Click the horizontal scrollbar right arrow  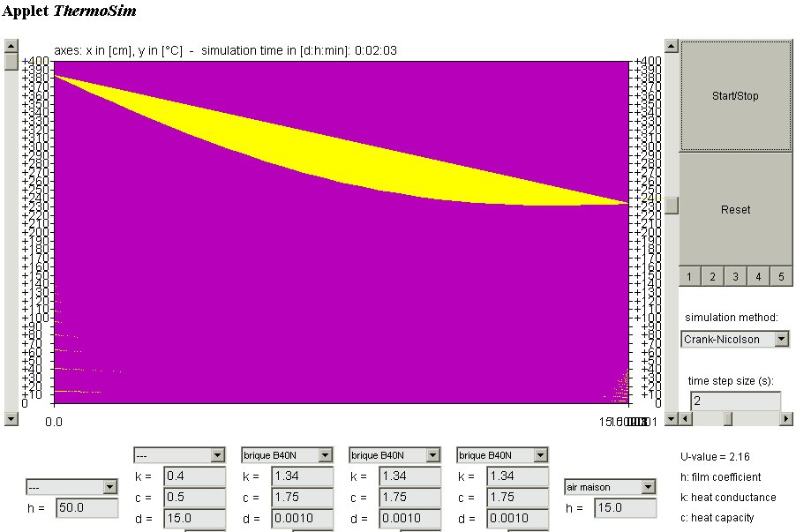click(785, 419)
